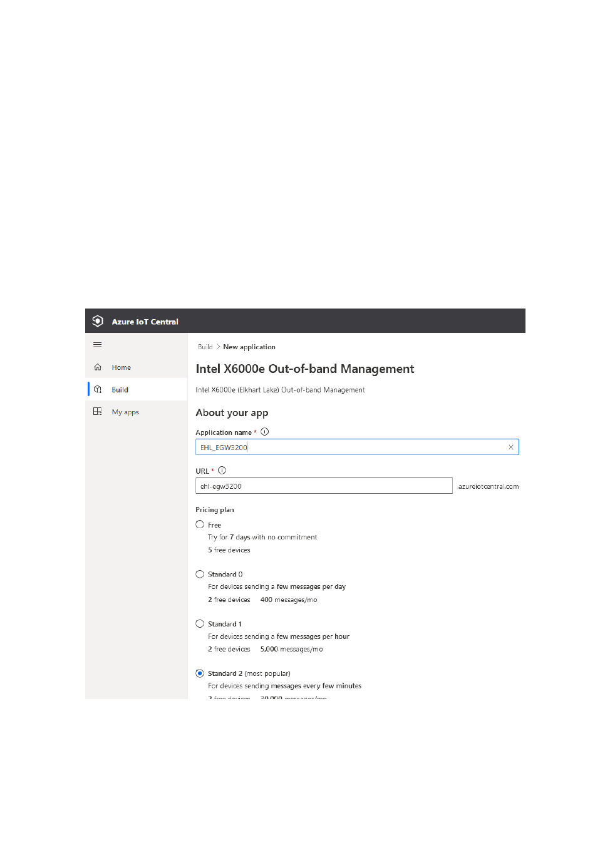The width and height of the screenshot is (595, 868).
Task: Select the Free pricing plan
Action: [200, 524]
